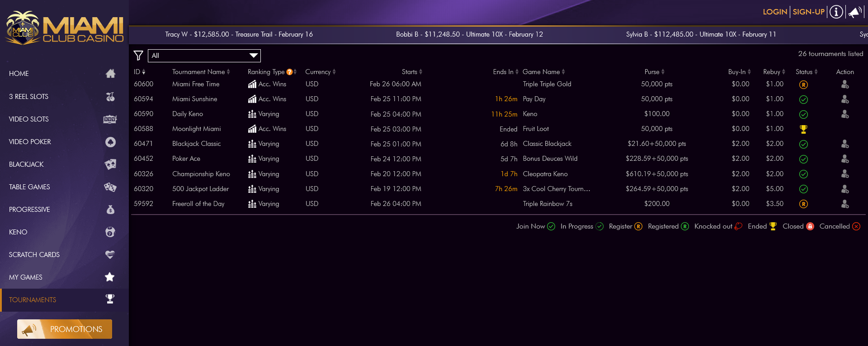Click the filter funnel icon
The image size is (868, 346).
[x=138, y=56]
